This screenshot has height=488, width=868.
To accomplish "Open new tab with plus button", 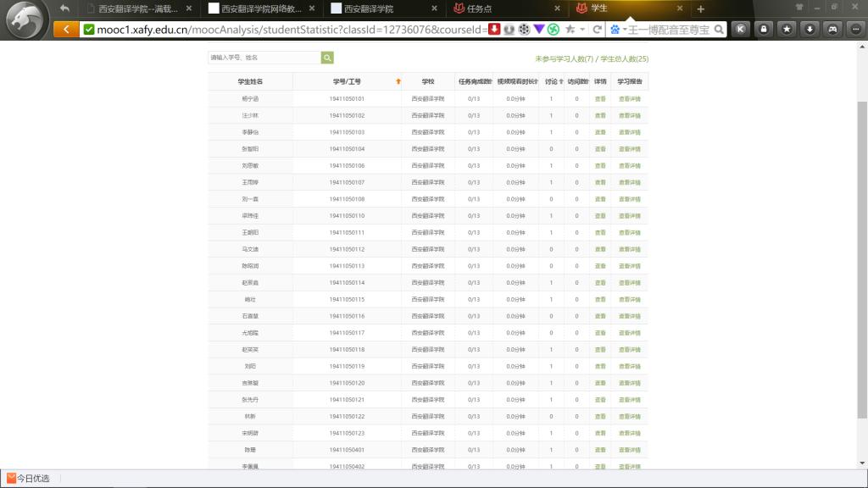I will pos(700,9).
